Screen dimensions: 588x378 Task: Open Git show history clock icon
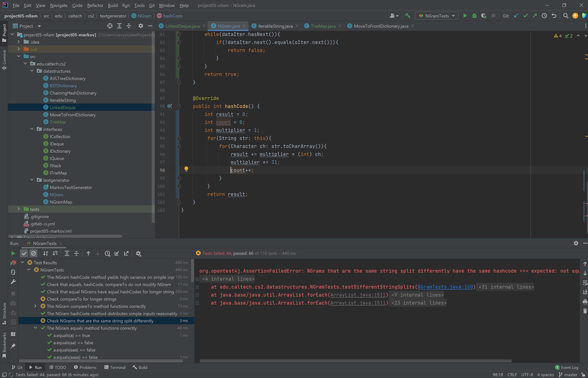[544, 16]
